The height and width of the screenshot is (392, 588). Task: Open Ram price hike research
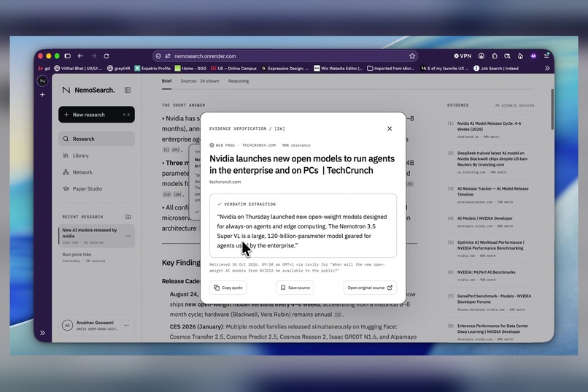[x=84, y=258]
